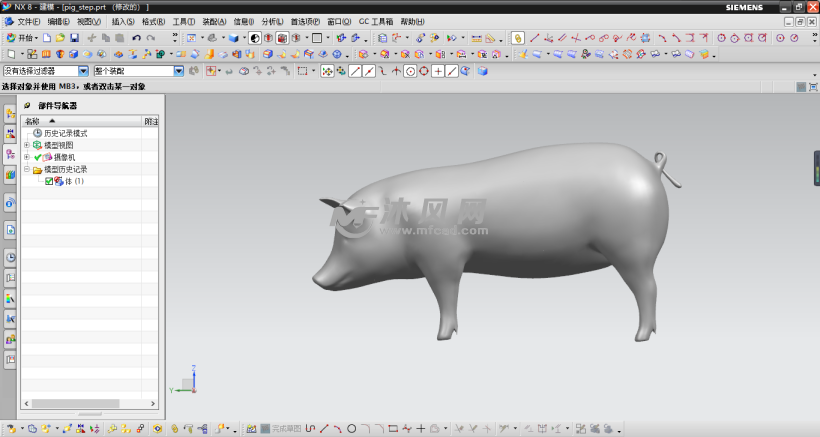Expand the 模型视图 tree node
The width and height of the screenshot is (820, 437).
click(26, 145)
